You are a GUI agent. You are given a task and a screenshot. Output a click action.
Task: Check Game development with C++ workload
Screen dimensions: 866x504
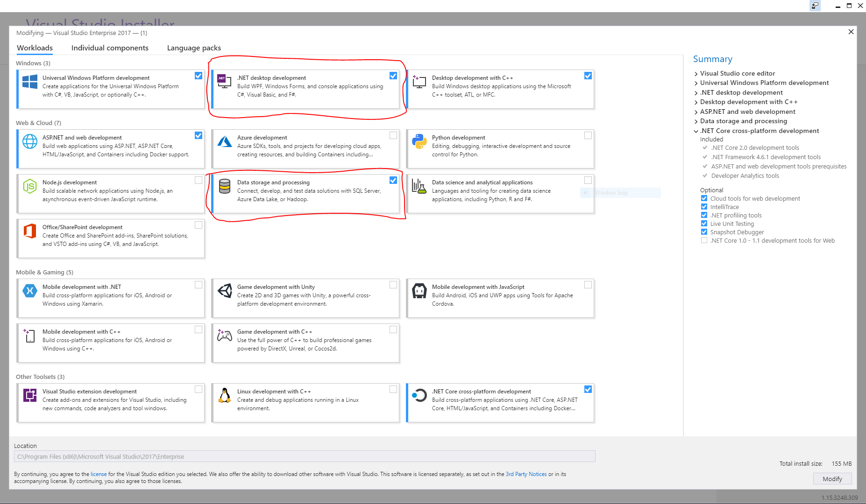coord(393,329)
